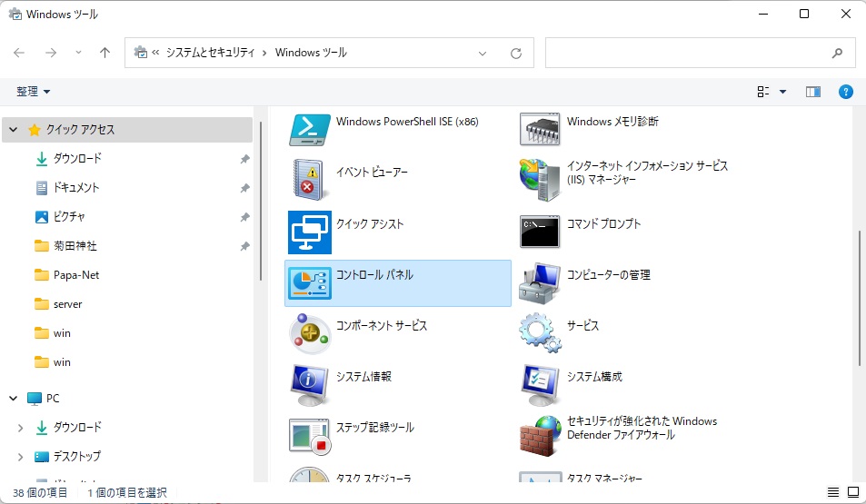Click the view layout icon in toolbar
This screenshot has height=504, width=866.
click(763, 92)
